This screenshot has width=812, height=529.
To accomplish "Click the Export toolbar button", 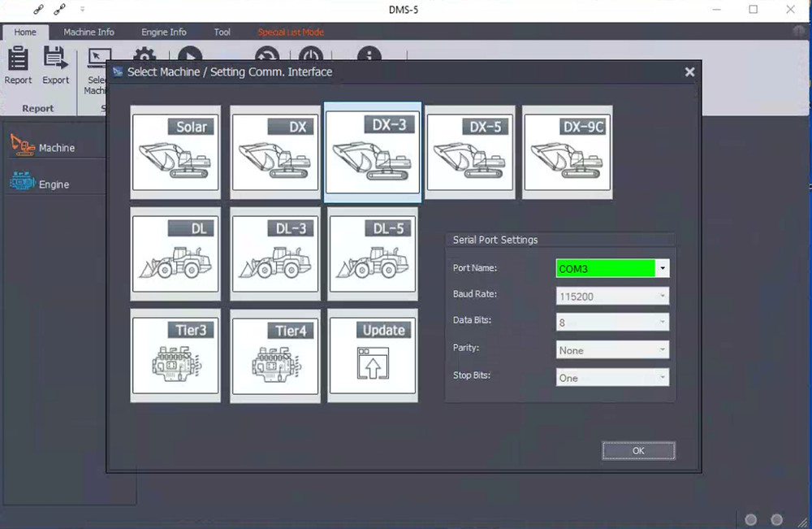I will click(56, 66).
